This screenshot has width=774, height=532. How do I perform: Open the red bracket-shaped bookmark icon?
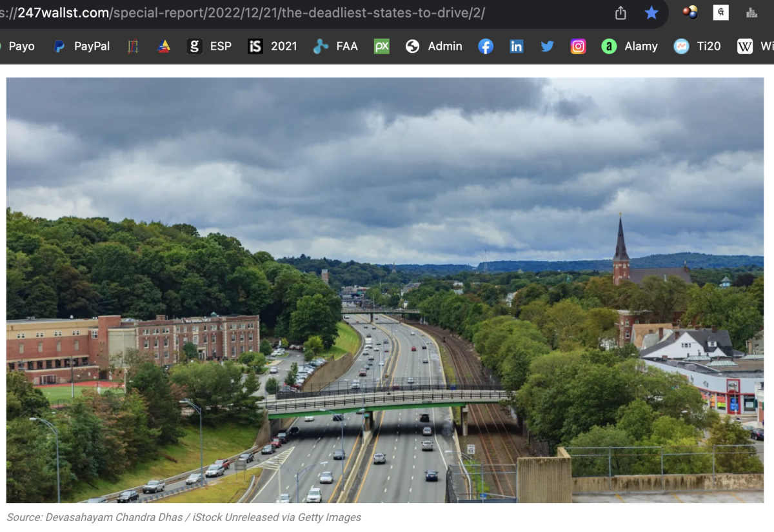[x=134, y=46]
